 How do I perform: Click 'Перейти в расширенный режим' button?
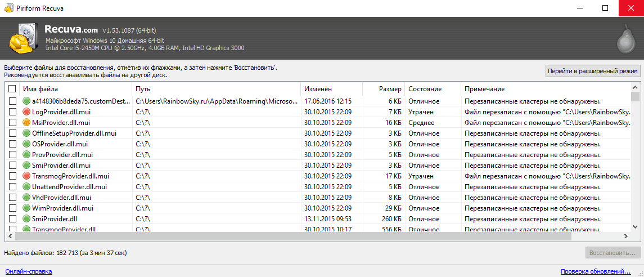(593, 70)
